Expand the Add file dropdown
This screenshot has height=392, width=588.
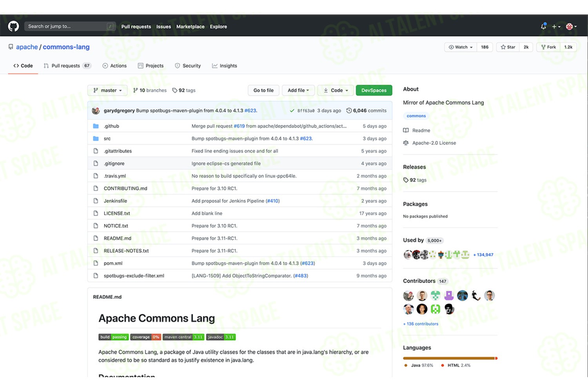click(298, 90)
